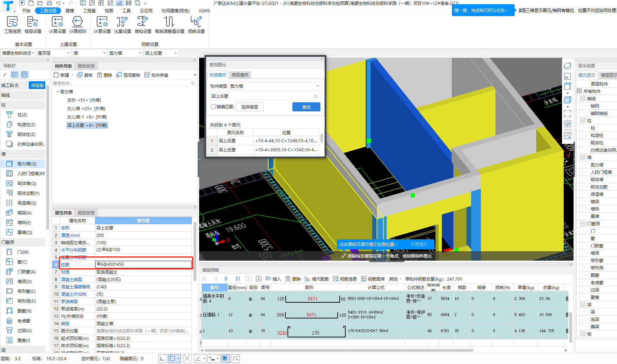
Task: Click 混凝土强度等级 property name
Action: click(76, 287)
